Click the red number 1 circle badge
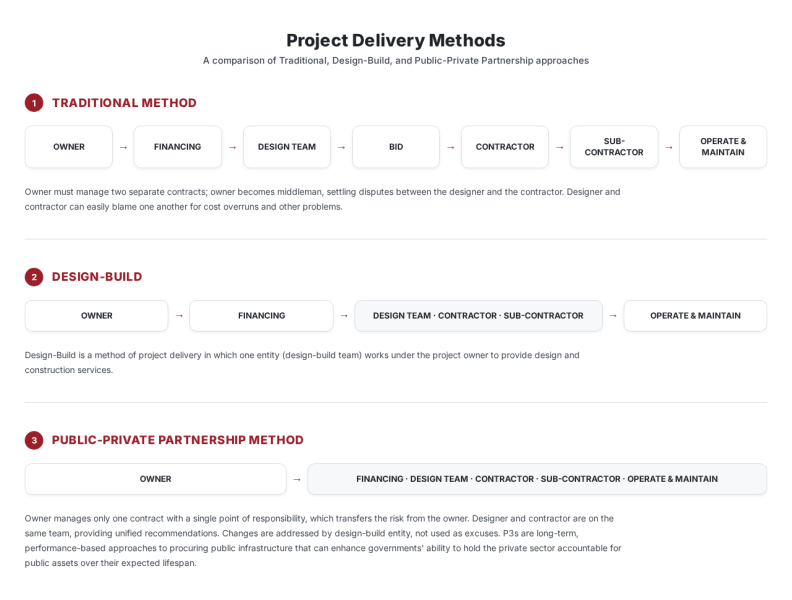The height and width of the screenshot is (600, 792). point(34,103)
